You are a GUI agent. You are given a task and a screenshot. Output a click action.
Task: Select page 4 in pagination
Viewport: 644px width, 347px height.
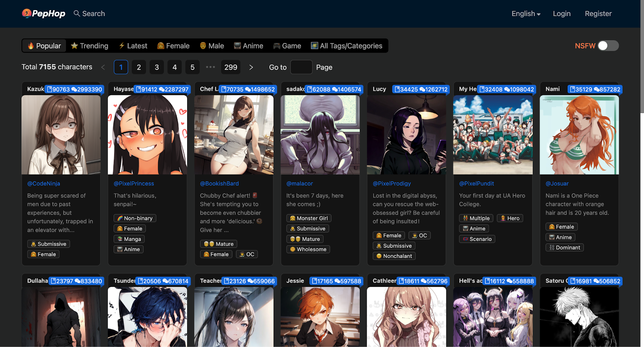coord(175,67)
